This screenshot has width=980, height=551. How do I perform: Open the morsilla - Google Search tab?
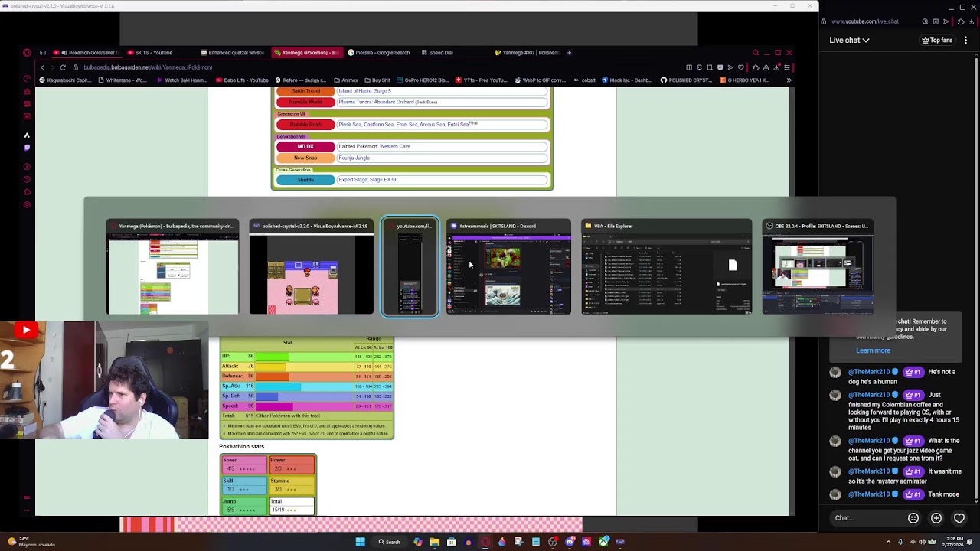point(378,53)
